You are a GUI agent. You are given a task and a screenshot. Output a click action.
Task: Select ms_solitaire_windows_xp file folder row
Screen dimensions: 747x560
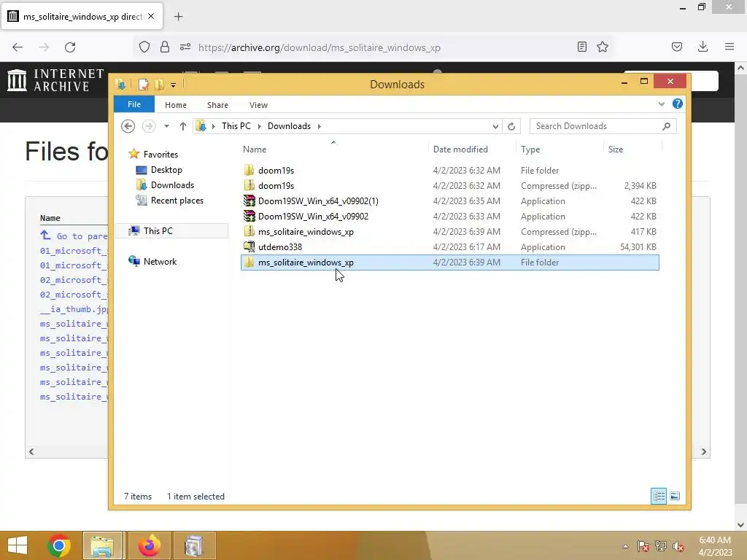(449, 262)
